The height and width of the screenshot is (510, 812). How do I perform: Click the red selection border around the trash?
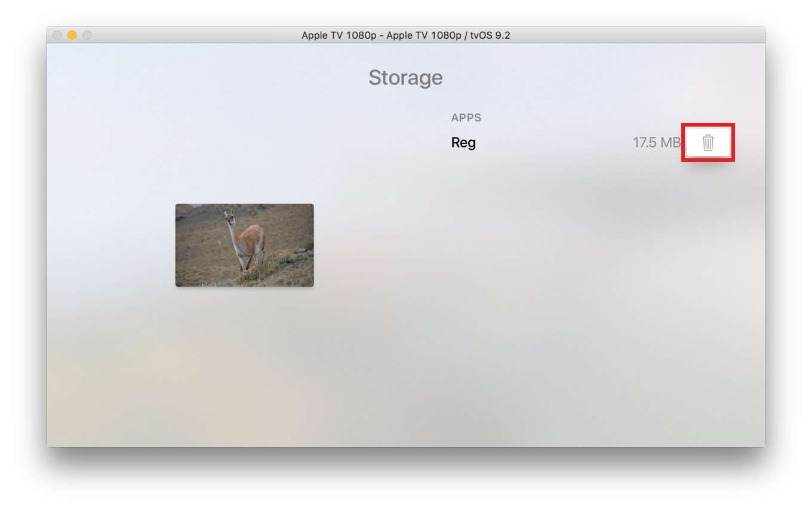[x=708, y=126]
